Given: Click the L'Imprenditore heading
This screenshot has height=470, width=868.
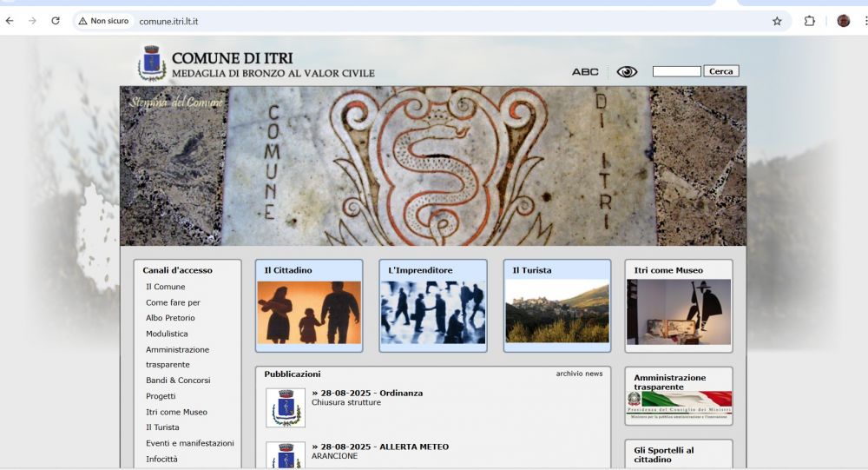Looking at the screenshot, I should [420, 270].
